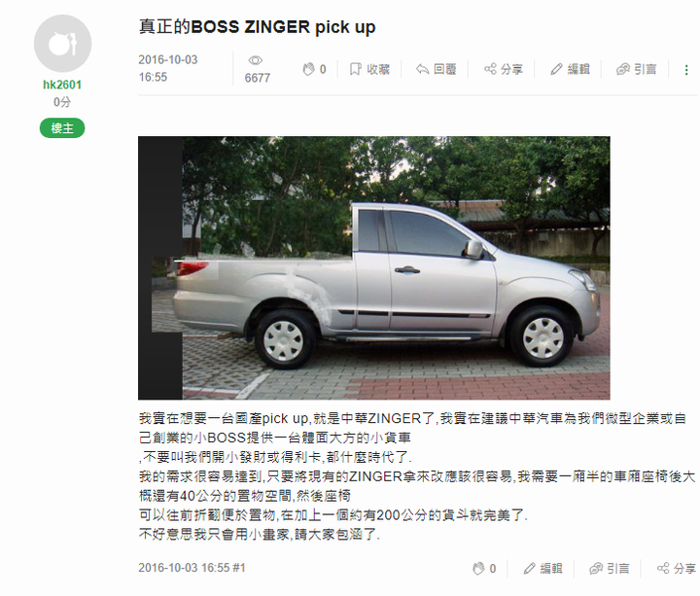700x596 pixels.
Task: Open the silver pickup truck image
Action: coord(373,268)
